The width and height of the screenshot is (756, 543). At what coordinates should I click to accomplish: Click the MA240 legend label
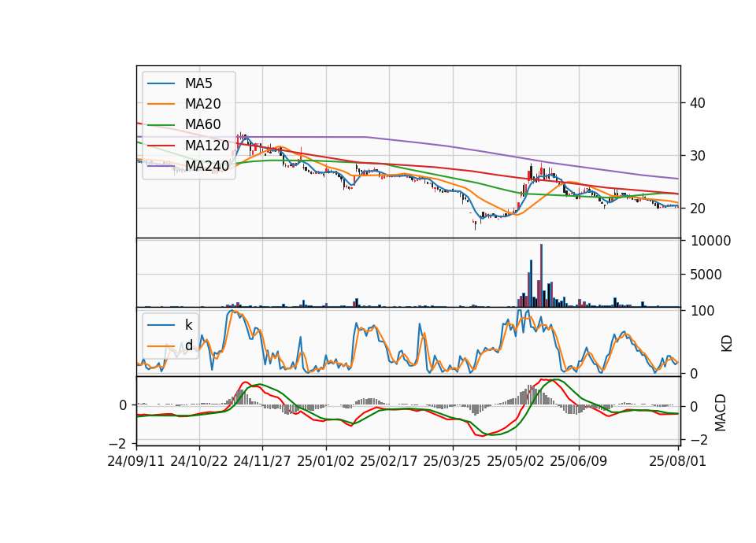(207, 166)
